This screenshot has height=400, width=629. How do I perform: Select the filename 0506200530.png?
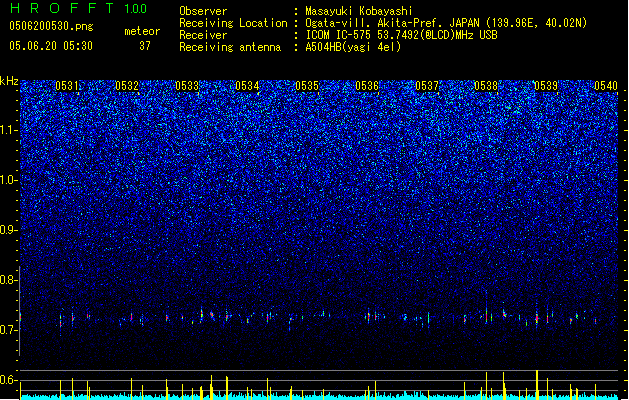coord(51,26)
